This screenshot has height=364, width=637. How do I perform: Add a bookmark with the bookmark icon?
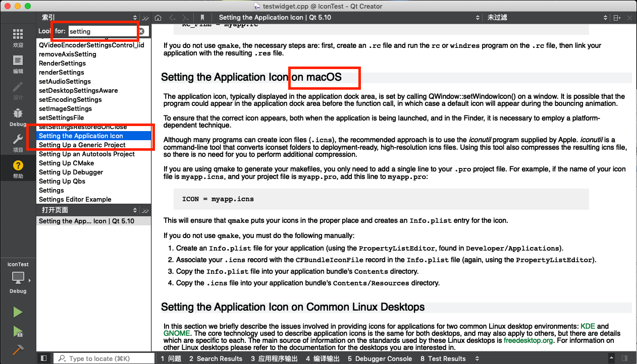(x=202, y=17)
